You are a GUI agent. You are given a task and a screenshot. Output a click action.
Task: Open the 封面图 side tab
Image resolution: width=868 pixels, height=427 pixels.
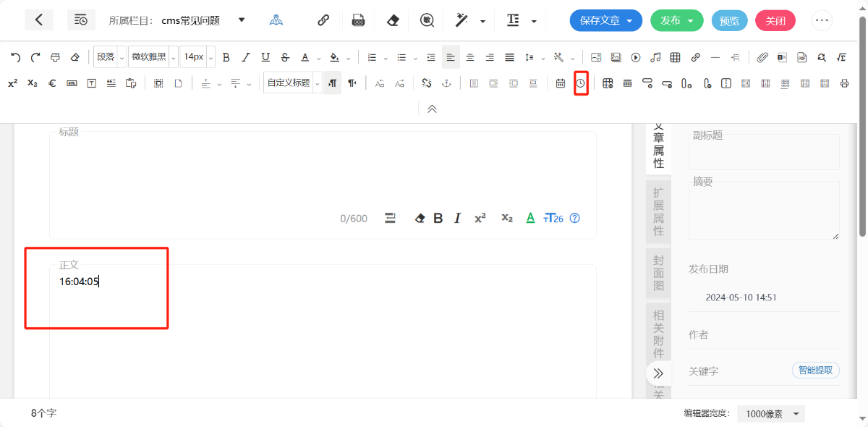[x=658, y=273]
